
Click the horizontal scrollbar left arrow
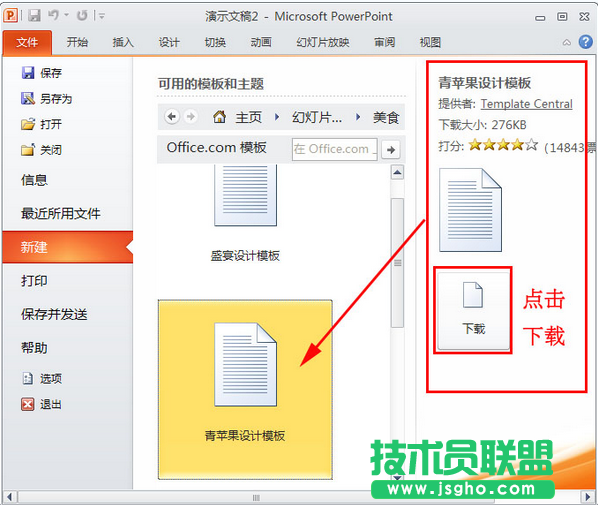pos(10,497)
